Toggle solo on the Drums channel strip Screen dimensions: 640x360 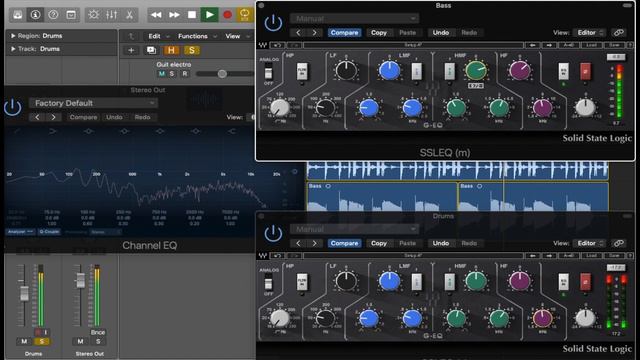(x=42, y=342)
